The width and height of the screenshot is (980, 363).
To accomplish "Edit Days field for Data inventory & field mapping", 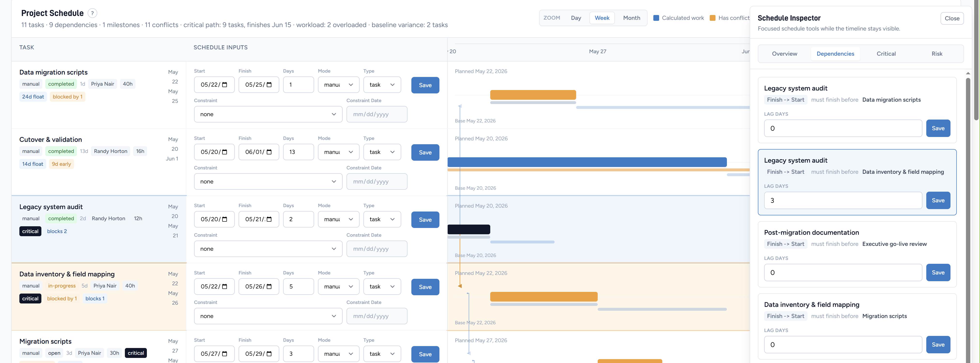I will pos(298,287).
